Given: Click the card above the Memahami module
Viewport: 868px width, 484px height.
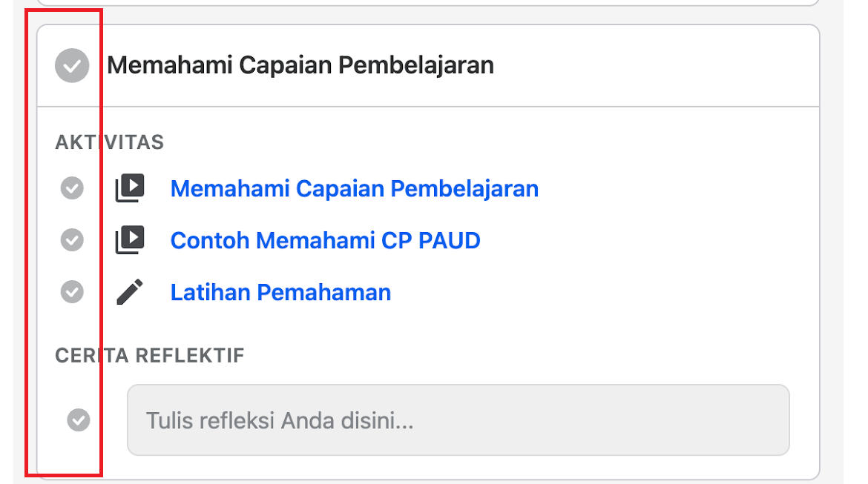Looking at the screenshot, I should pyautogui.click(x=428, y=2).
